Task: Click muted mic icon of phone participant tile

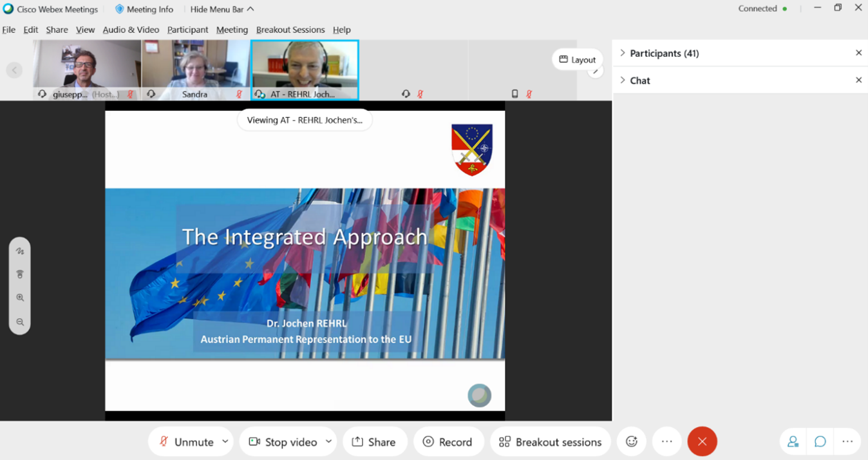Action: [529, 94]
